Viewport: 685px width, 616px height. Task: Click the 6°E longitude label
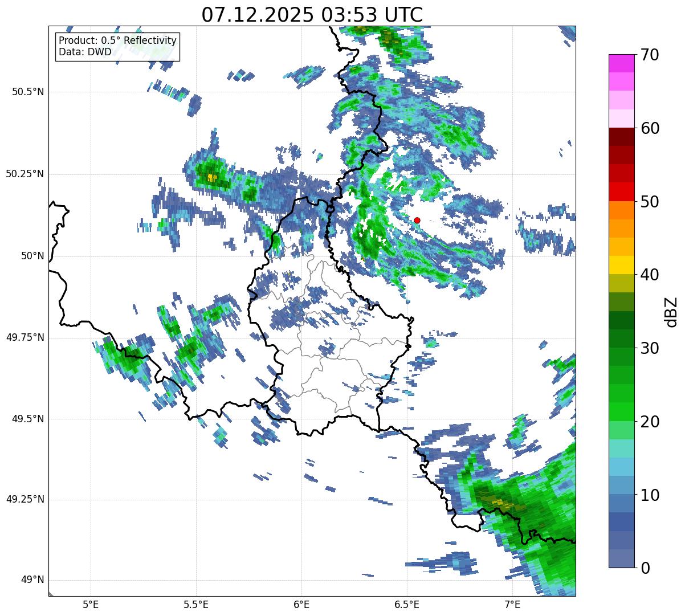point(301,604)
